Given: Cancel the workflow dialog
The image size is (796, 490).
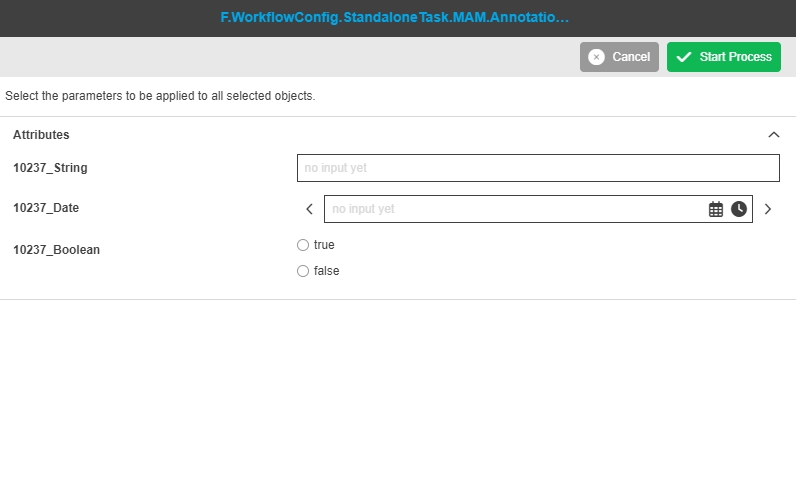Looking at the screenshot, I should pyautogui.click(x=619, y=57).
